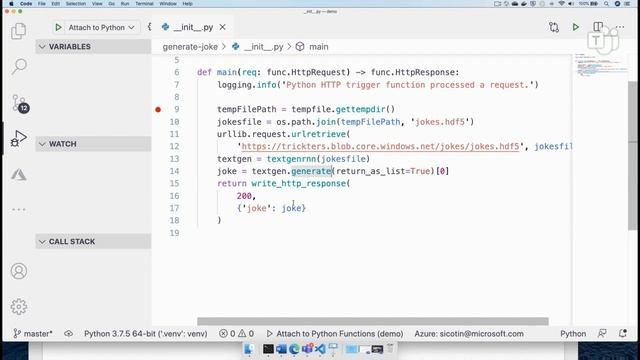
Task: Publish changes using the cloud sync icon
Action: 69,333
